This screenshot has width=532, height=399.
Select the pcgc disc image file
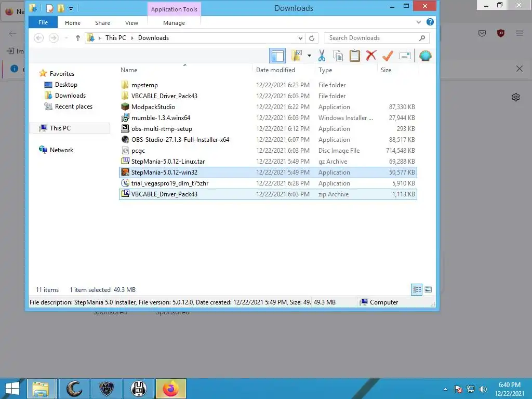coord(268,150)
